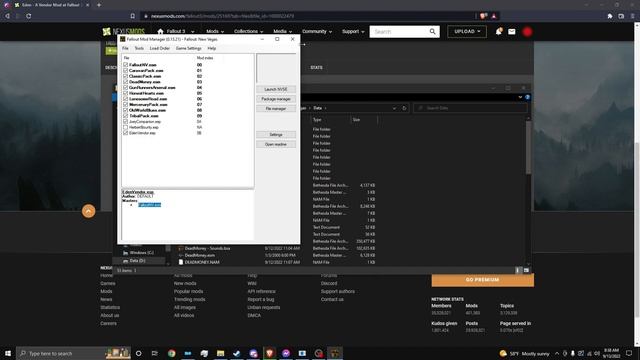Viewport: 640px width, 360px height.
Task: Click the Brave Shields icon
Action: (x=484, y=16)
